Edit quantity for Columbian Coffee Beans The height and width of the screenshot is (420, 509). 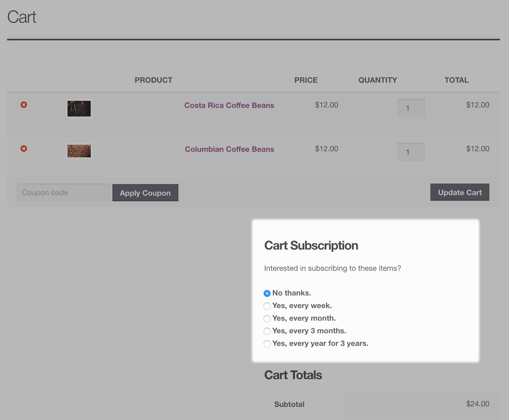pyautogui.click(x=410, y=152)
